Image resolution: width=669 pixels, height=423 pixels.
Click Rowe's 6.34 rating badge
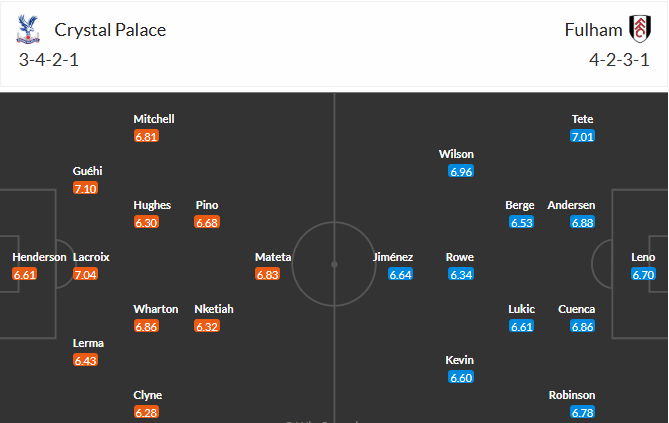pos(460,274)
